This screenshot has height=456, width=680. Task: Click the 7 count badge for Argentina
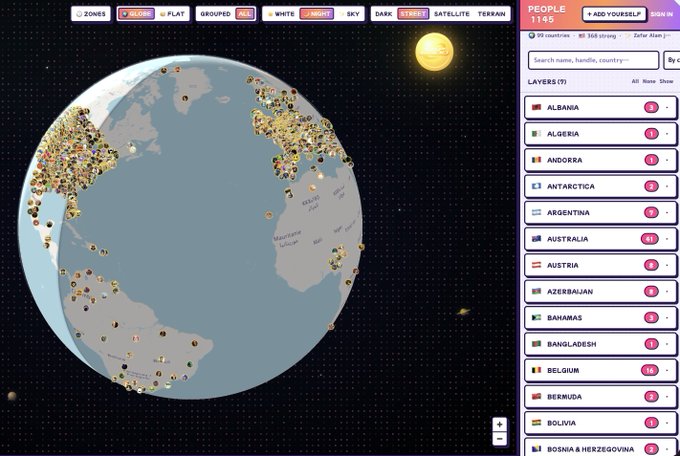point(651,213)
